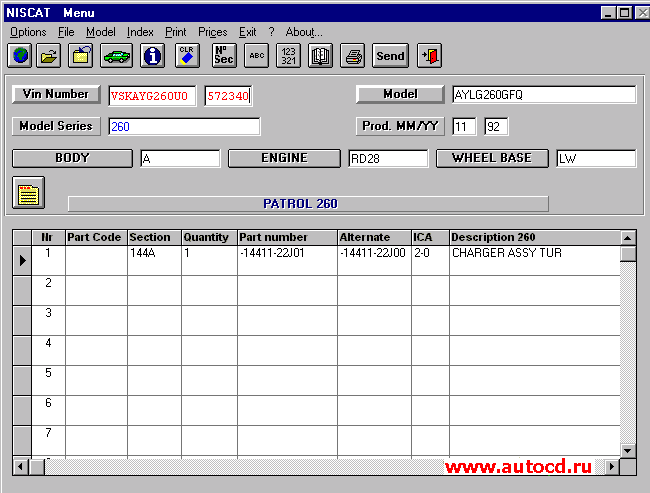Click the Part number column header

coord(287,237)
